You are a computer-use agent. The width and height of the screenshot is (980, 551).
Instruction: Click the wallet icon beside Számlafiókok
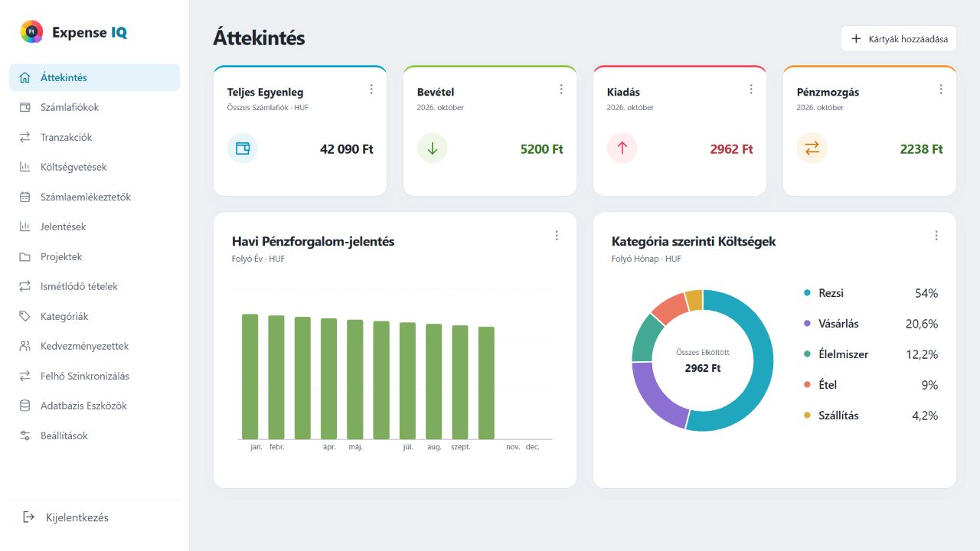[x=25, y=107]
